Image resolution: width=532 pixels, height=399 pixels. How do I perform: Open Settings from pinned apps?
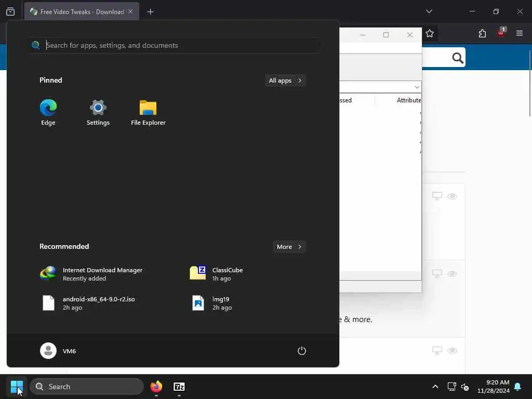(98, 112)
